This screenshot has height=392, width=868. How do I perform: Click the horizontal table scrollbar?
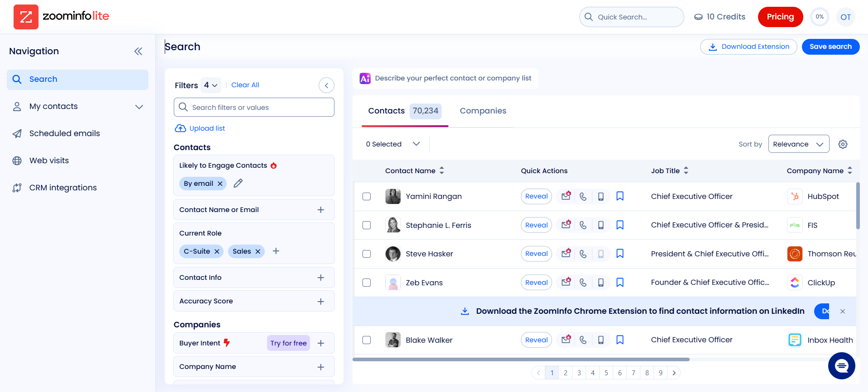point(521,359)
